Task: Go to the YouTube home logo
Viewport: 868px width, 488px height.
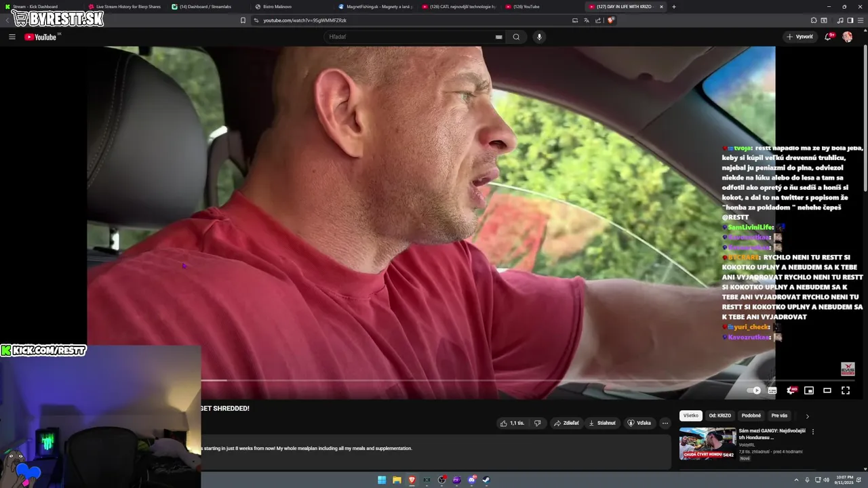Action: click(x=42, y=37)
